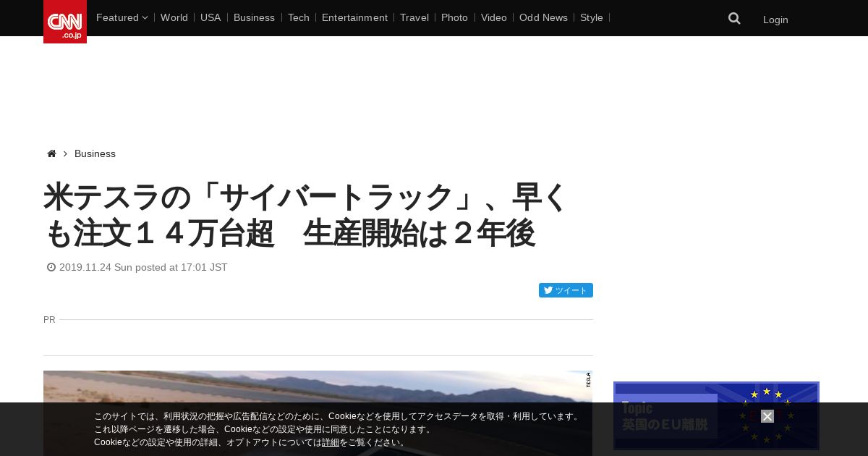868x456 pixels.
Task: Open the 英国のEU離脱 Topic banner
Action: [716, 416]
